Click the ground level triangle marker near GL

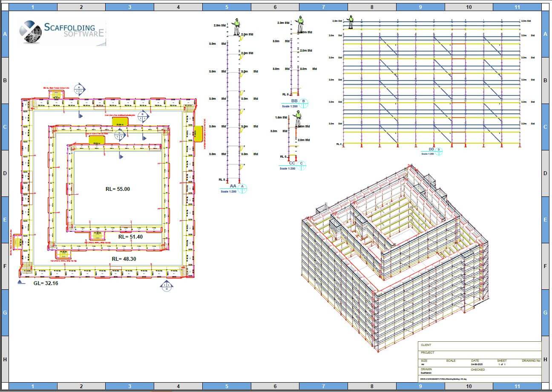click(21, 282)
